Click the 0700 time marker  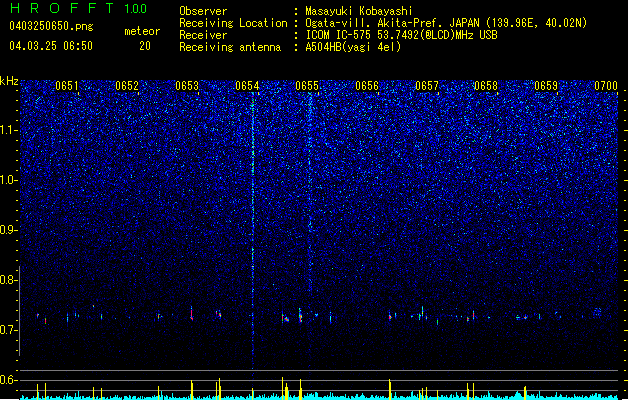[x=606, y=86]
